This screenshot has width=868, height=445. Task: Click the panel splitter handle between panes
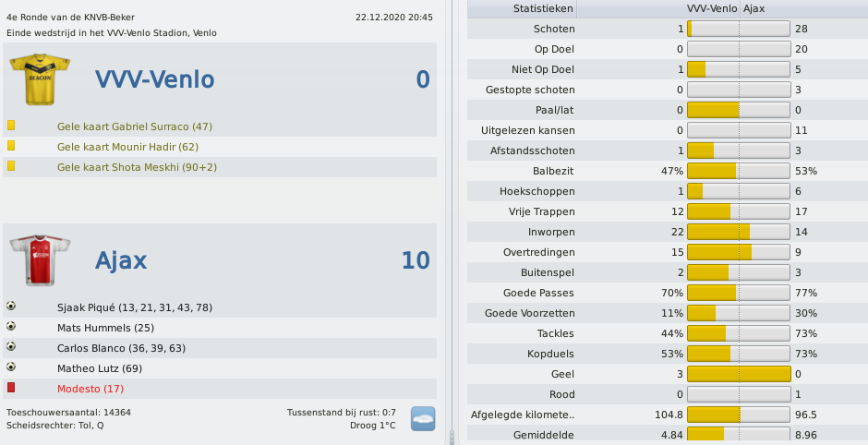452,438
